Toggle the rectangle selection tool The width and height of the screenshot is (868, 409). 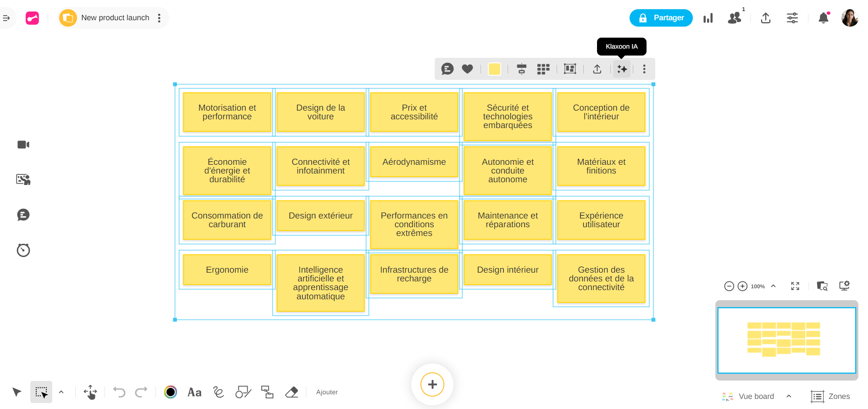coord(41,392)
